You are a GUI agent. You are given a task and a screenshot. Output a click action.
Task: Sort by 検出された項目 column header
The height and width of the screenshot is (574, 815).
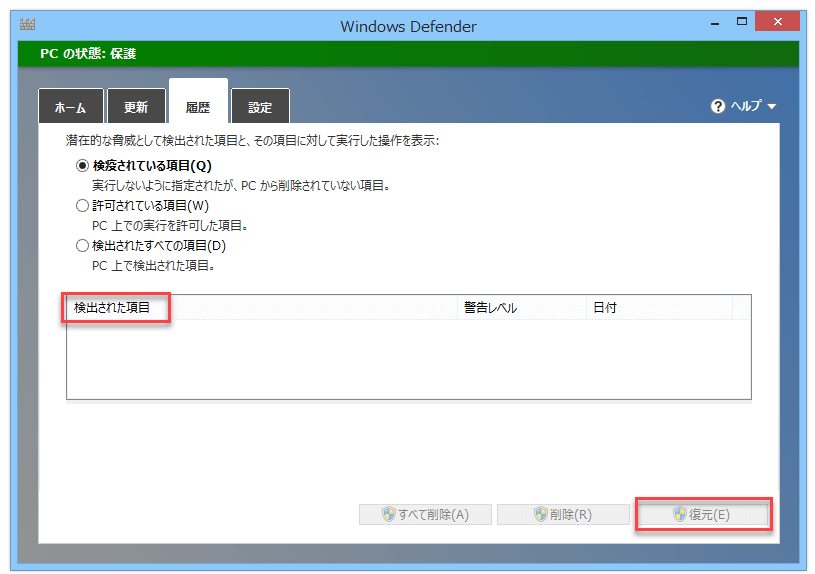[262, 307]
